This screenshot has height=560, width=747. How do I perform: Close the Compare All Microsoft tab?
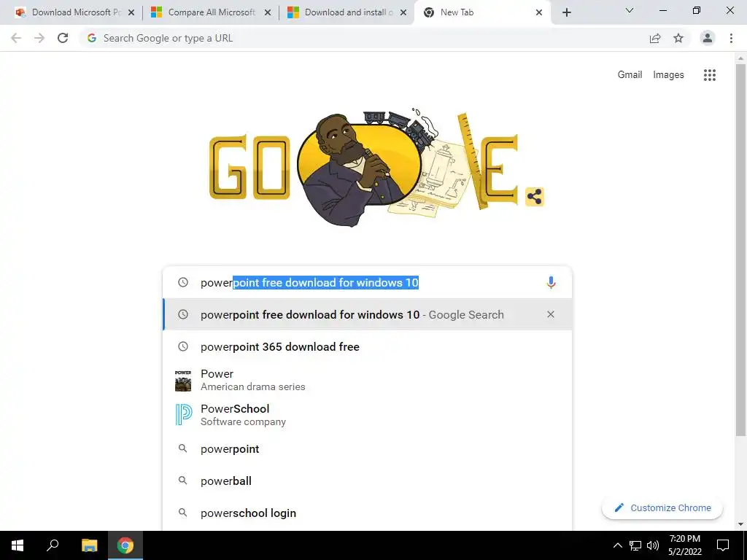tap(268, 12)
